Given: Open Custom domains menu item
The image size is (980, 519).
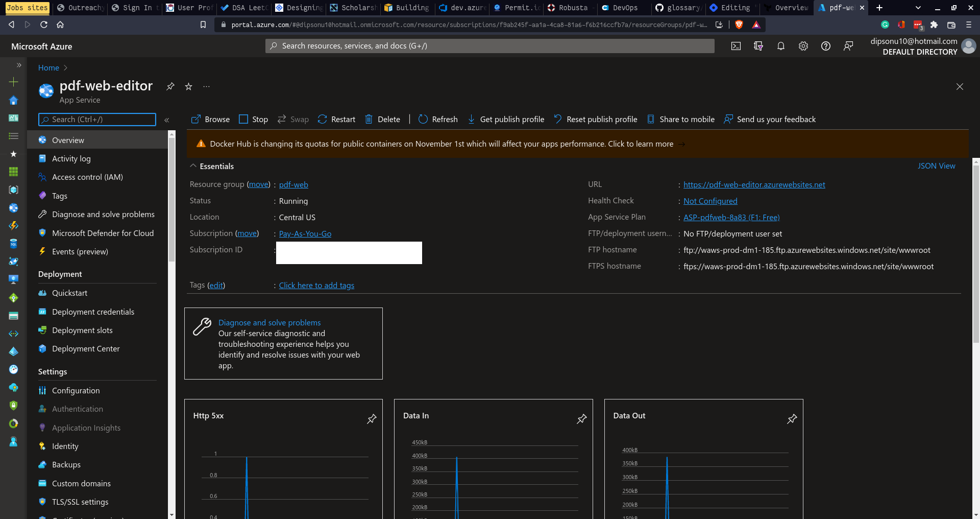Looking at the screenshot, I should 97,484.
